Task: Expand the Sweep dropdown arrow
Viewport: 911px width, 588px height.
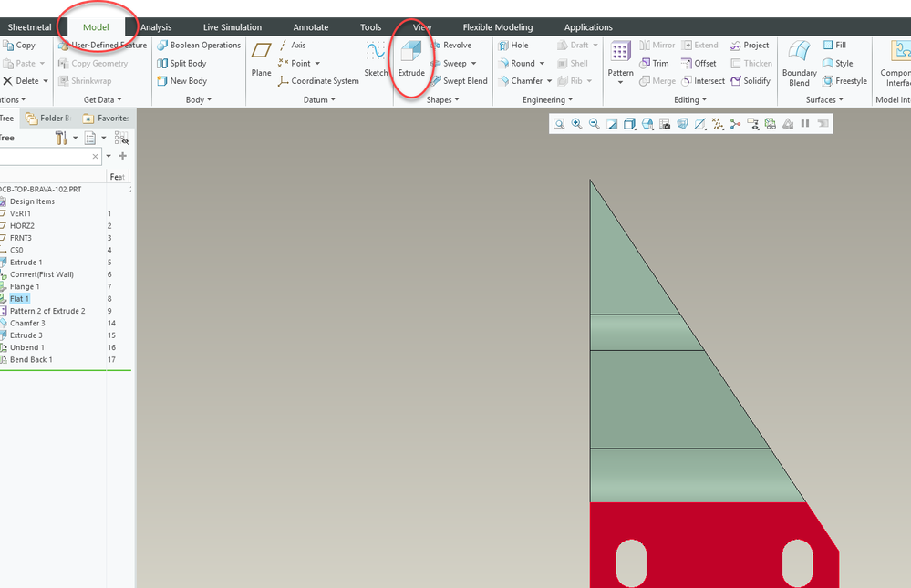Action: (x=473, y=63)
